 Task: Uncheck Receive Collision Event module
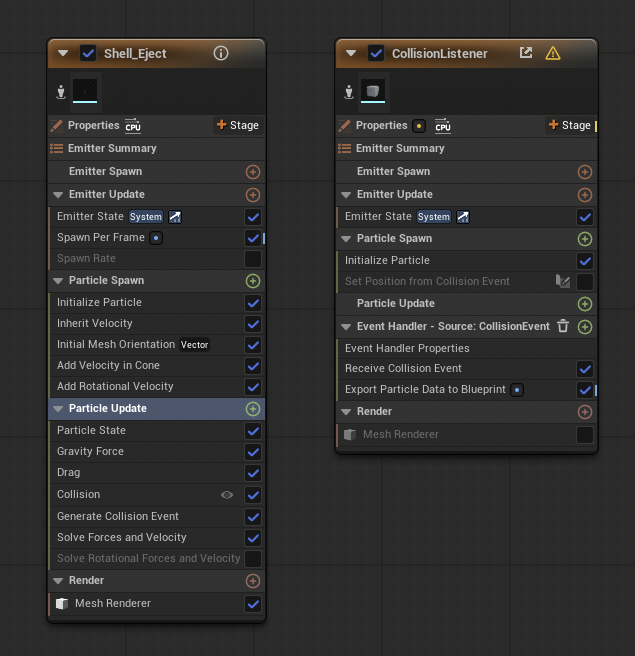[x=585, y=369]
